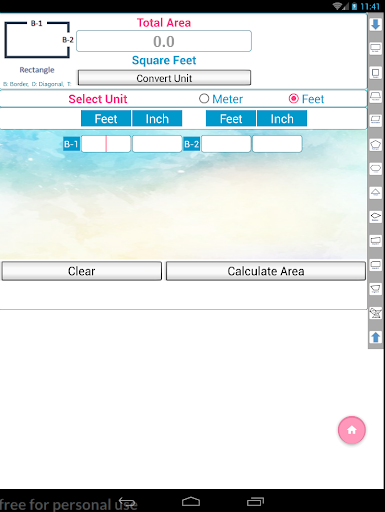Click the B-1 label tag
Screen dimensions: 385x512
click(x=71, y=144)
